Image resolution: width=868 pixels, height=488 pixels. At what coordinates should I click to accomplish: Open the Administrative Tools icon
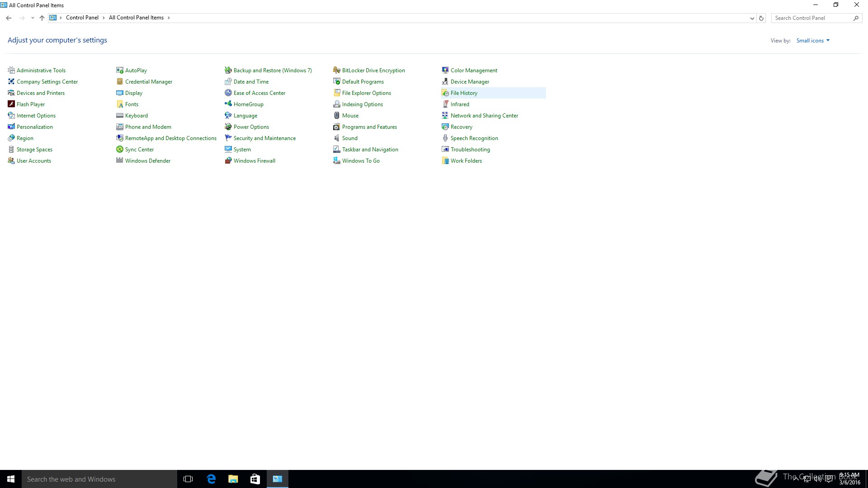pos(11,70)
